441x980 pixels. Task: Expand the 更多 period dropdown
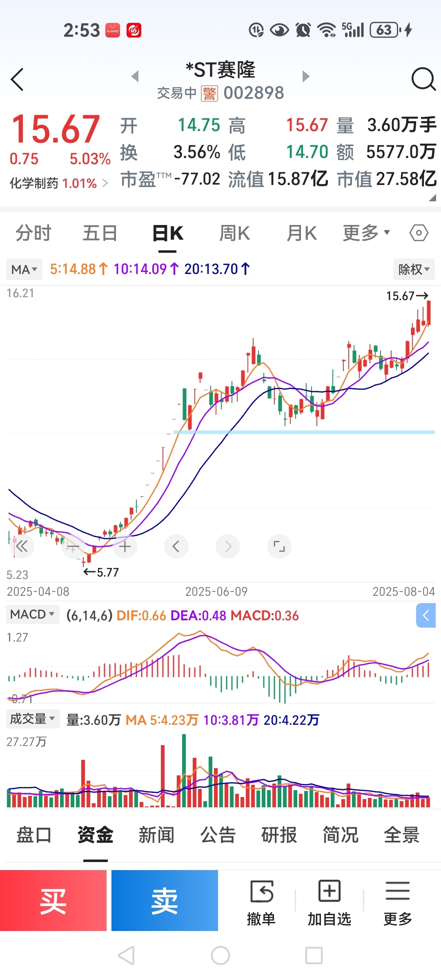click(366, 233)
